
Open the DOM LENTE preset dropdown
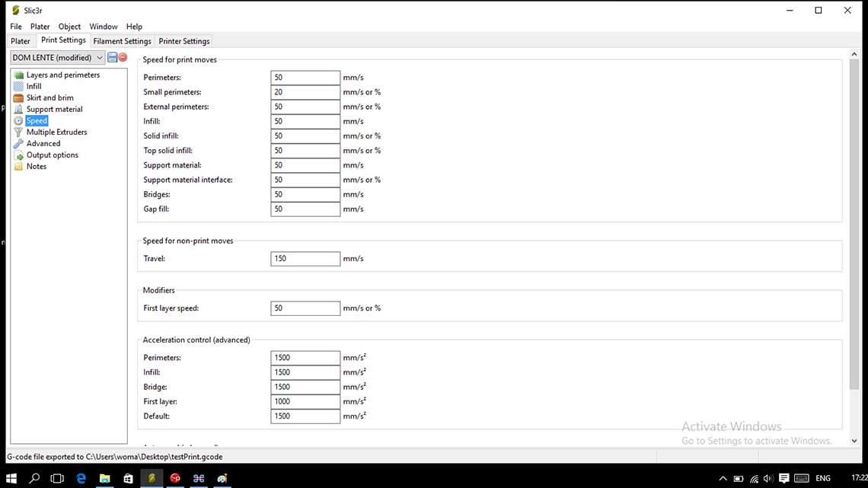pyautogui.click(x=57, y=58)
